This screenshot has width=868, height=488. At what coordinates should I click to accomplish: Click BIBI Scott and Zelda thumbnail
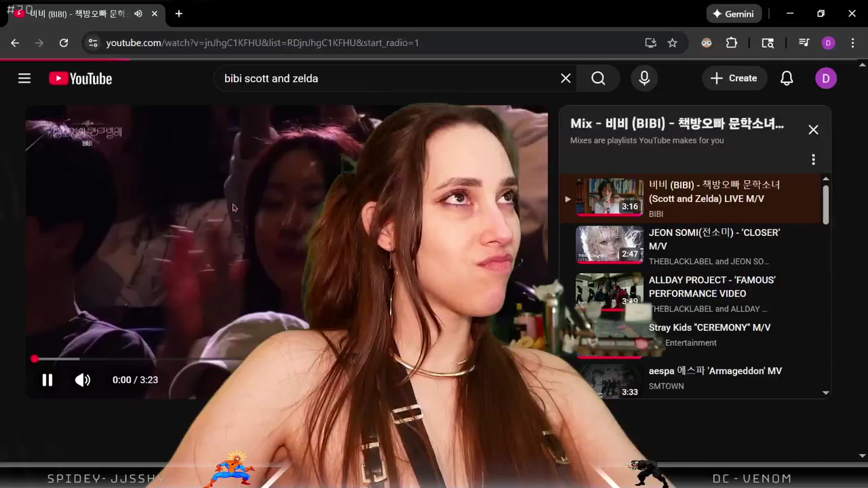(x=609, y=197)
